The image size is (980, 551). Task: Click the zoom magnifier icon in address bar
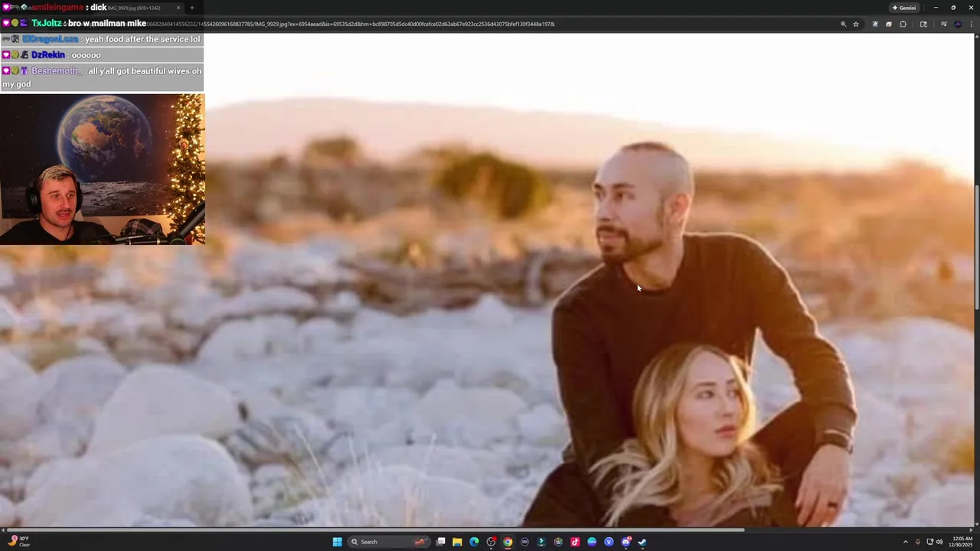click(x=844, y=24)
